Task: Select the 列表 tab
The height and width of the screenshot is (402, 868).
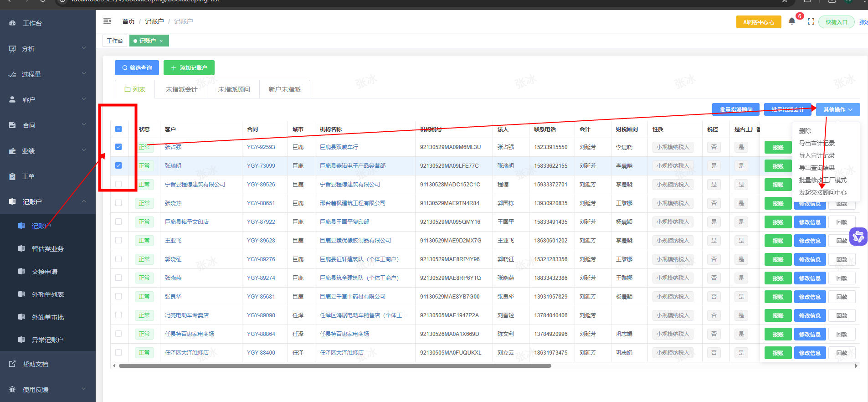Action: [x=135, y=89]
